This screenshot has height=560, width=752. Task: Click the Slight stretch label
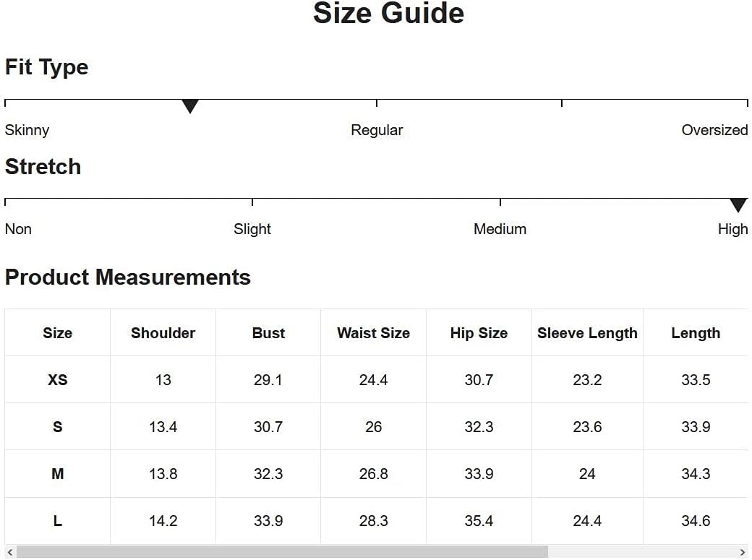[252, 229]
